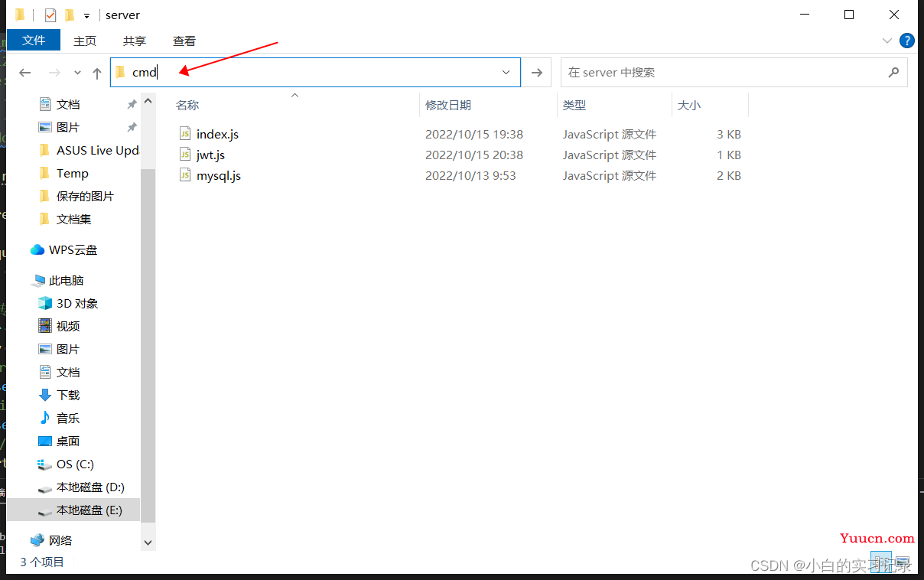Sort by the 大小 column header
This screenshot has width=924, height=580.
[x=689, y=106]
